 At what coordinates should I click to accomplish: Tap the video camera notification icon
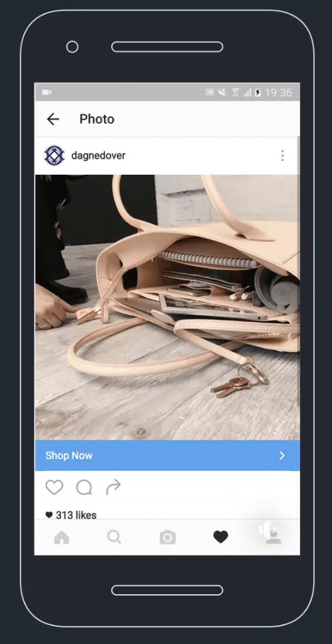tap(47, 92)
